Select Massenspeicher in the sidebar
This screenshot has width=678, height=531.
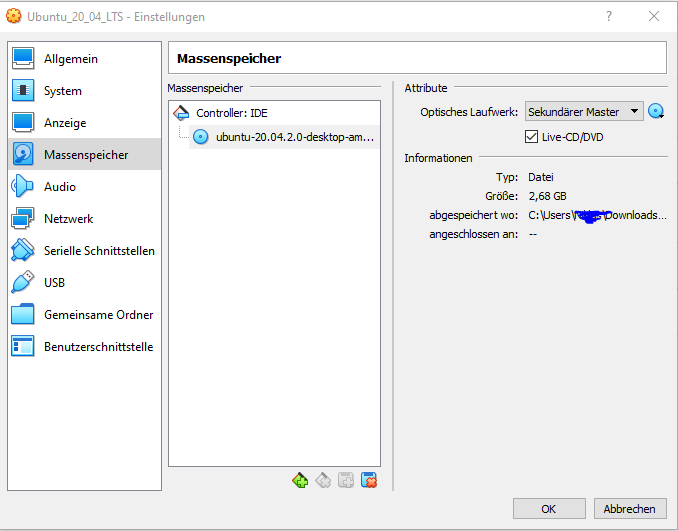coord(84,154)
